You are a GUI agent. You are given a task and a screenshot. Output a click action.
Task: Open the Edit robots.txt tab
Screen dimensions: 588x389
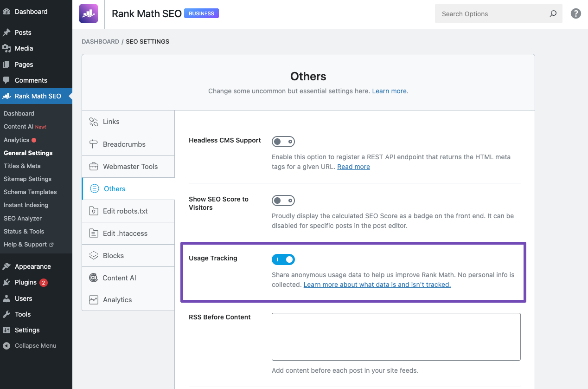pos(128,211)
